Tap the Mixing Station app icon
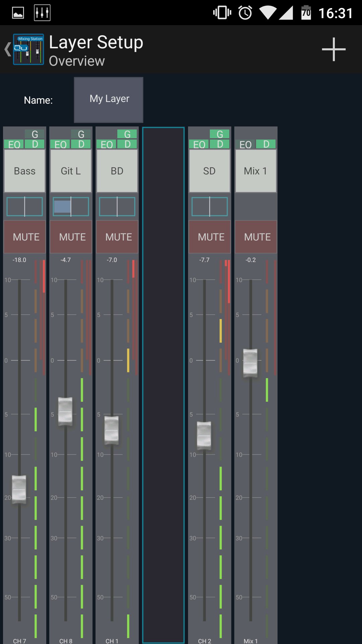 [28, 49]
